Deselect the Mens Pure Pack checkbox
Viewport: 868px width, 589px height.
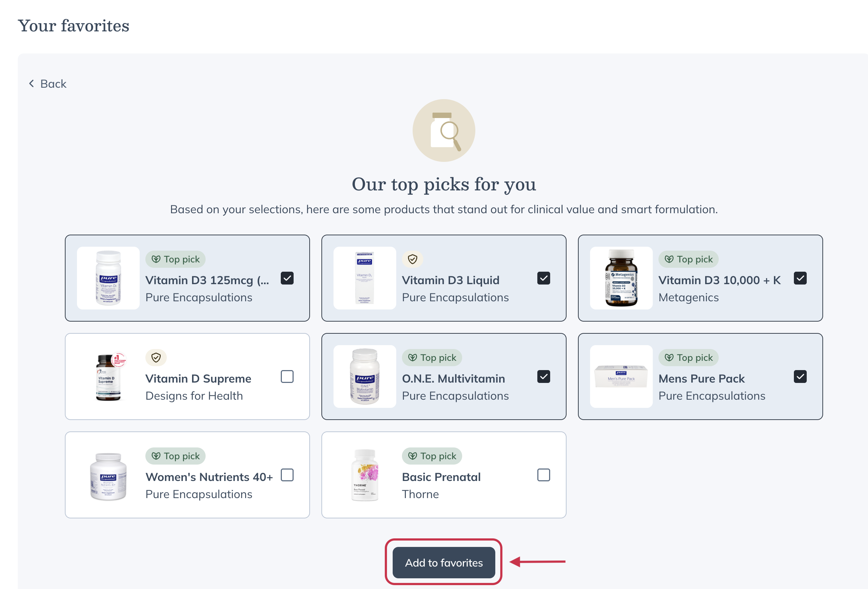point(800,377)
